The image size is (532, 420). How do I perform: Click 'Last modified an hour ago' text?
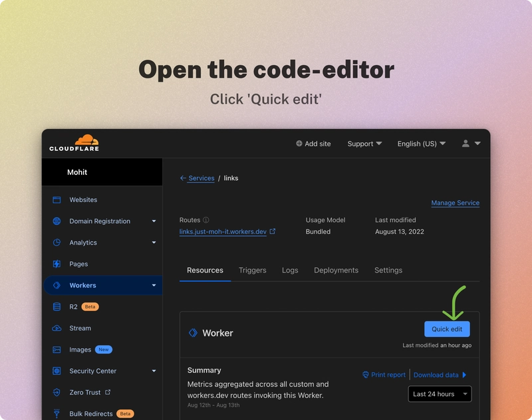click(x=437, y=345)
